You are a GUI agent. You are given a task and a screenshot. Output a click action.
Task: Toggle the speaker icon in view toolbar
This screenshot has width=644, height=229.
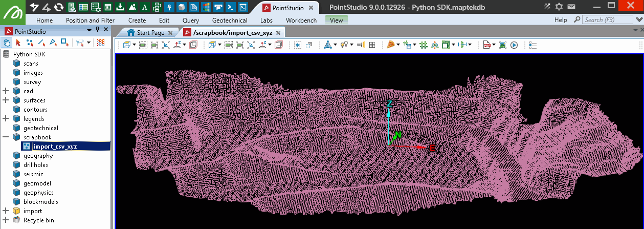360,45
